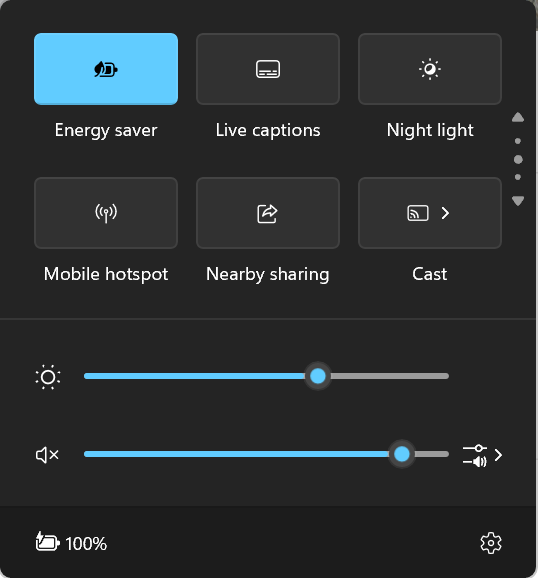Go to next quick settings page arrow
Image resolution: width=538 pixels, height=578 pixels.
click(x=518, y=201)
